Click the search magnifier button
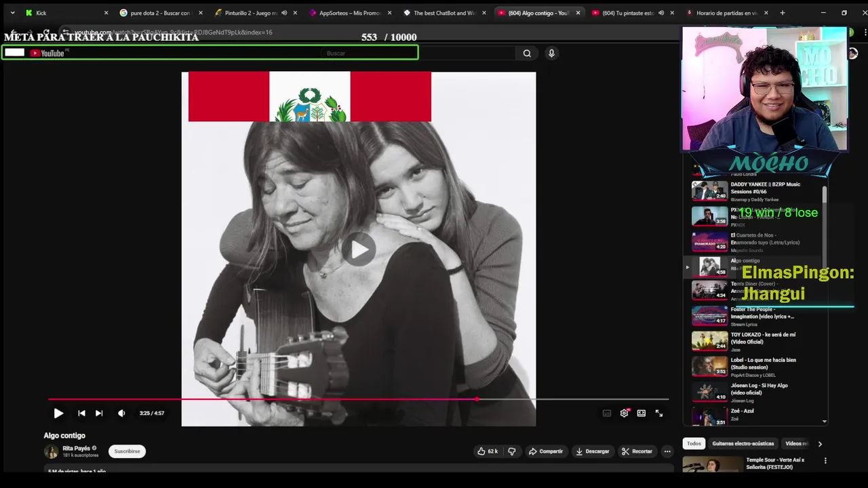The width and height of the screenshot is (868, 488). click(x=527, y=53)
